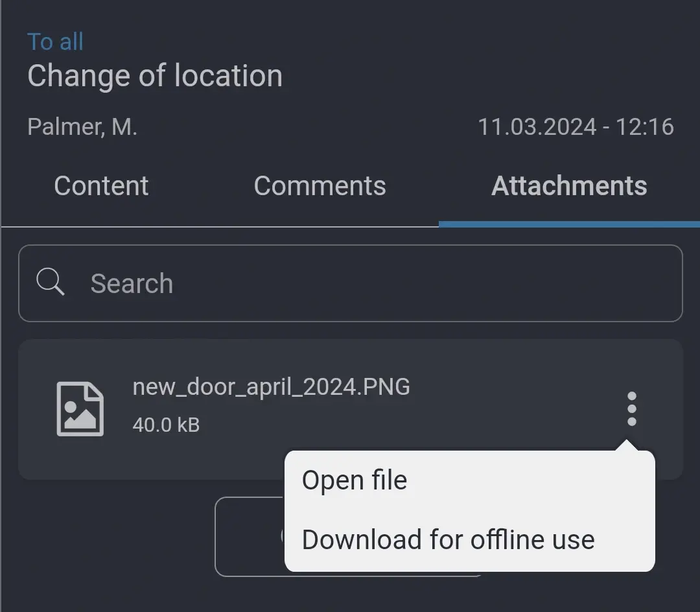Click the Change of location message title
Viewport: 700px width, 612px height.
pyautogui.click(x=155, y=75)
